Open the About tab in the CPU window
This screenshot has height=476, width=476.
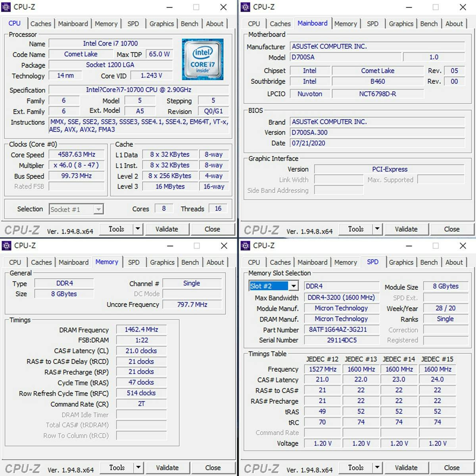point(215,24)
